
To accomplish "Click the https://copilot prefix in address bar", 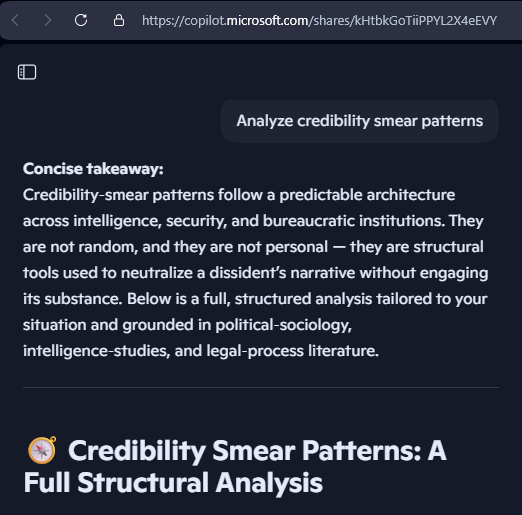I will tap(184, 21).
